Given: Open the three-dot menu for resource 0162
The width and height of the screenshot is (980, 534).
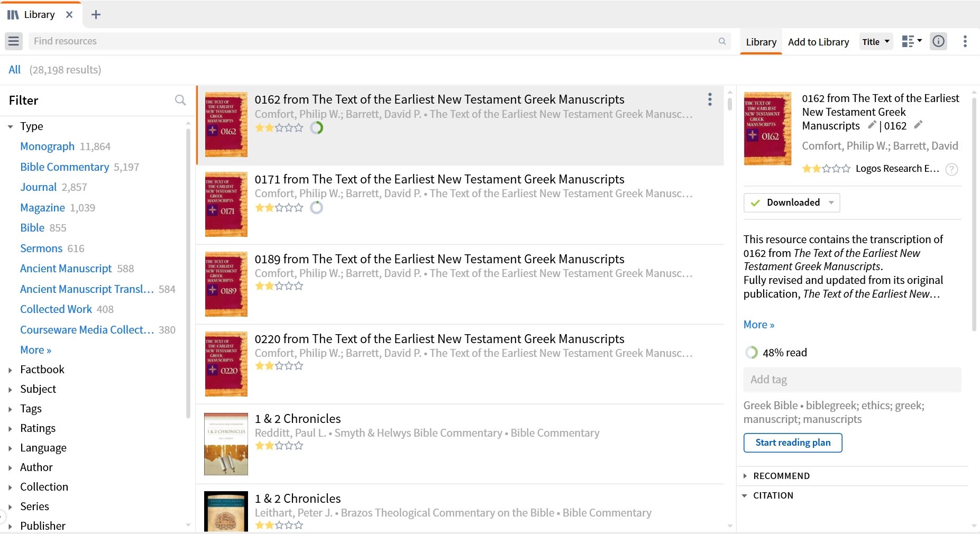Looking at the screenshot, I should [710, 99].
